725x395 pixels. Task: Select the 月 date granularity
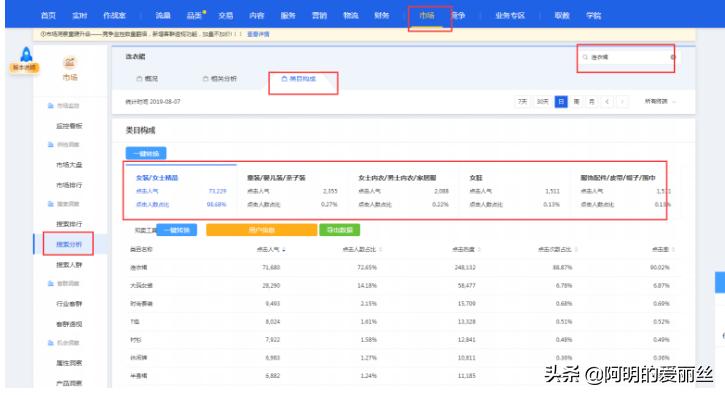click(592, 102)
